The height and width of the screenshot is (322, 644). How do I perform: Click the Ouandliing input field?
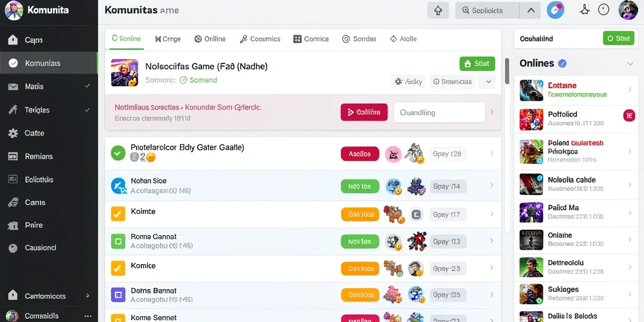[x=440, y=113]
